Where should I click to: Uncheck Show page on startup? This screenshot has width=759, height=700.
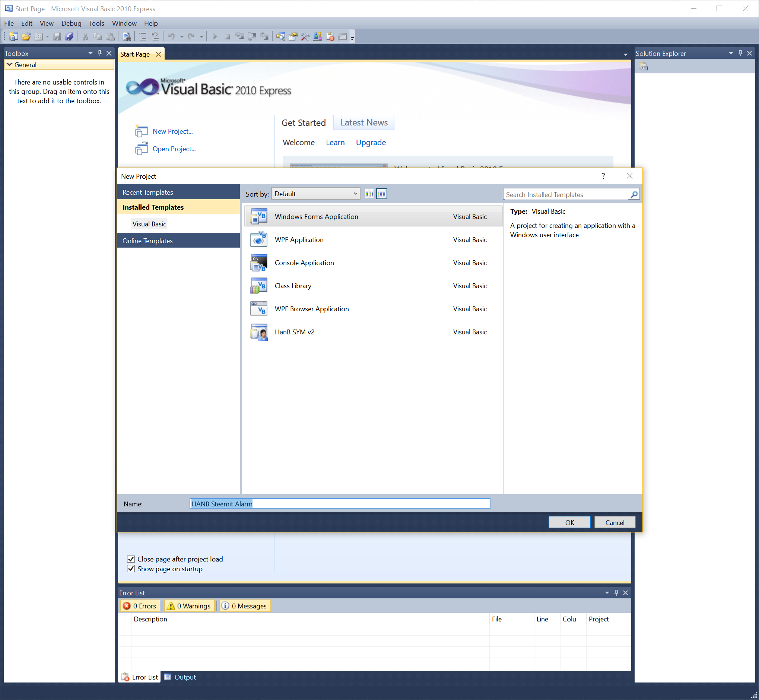[x=131, y=569]
